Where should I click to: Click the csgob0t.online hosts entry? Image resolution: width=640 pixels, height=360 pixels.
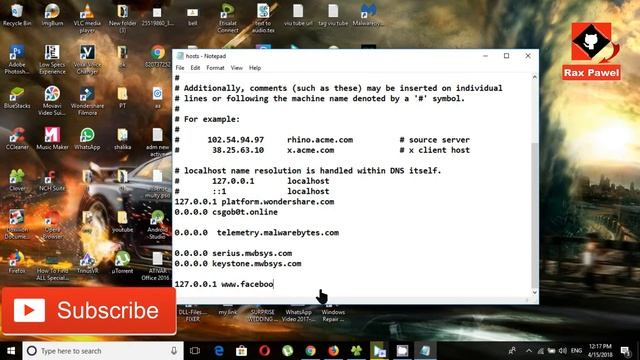click(x=226, y=212)
